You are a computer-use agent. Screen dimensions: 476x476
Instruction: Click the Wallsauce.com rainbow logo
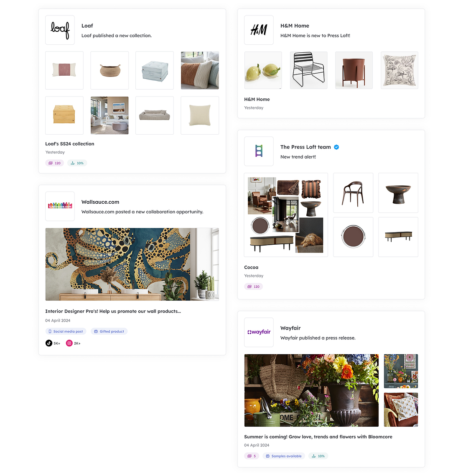(60, 206)
